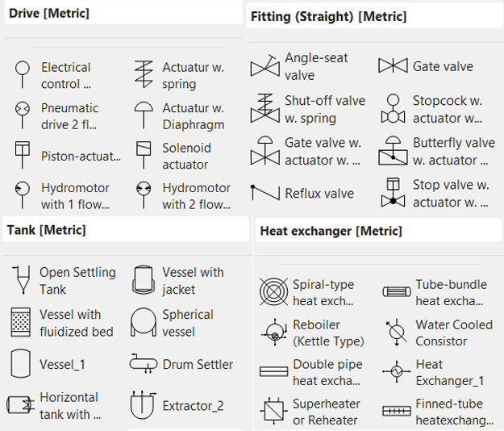
Task: Pick the Piston-actuator symbol
Action: tap(23, 155)
